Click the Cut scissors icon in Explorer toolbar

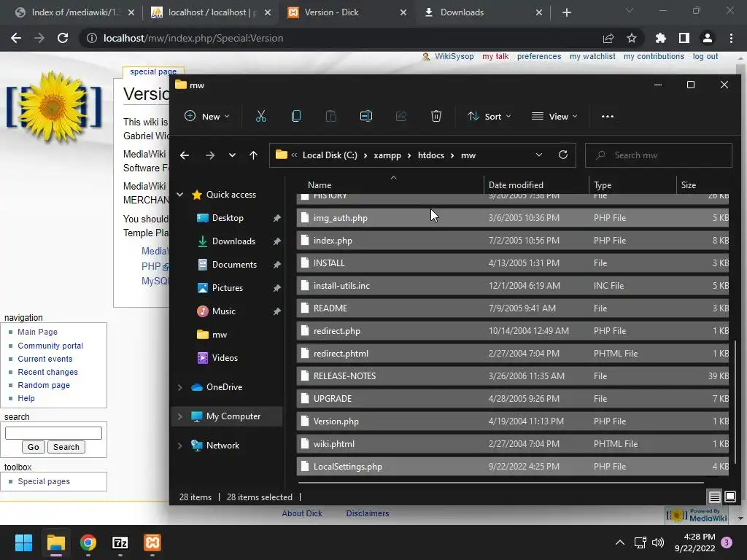[x=260, y=116]
